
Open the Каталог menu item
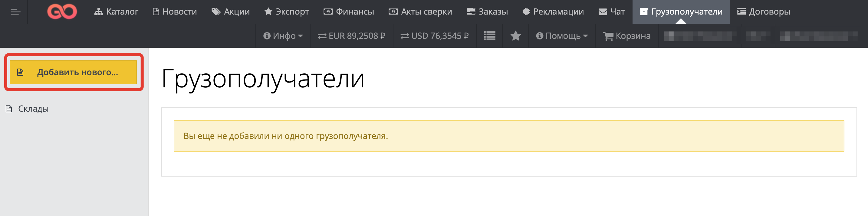pyautogui.click(x=116, y=12)
